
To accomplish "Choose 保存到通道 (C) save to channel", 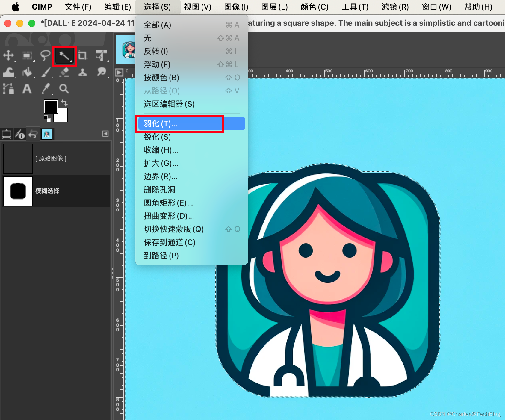I will click(191, 242).
